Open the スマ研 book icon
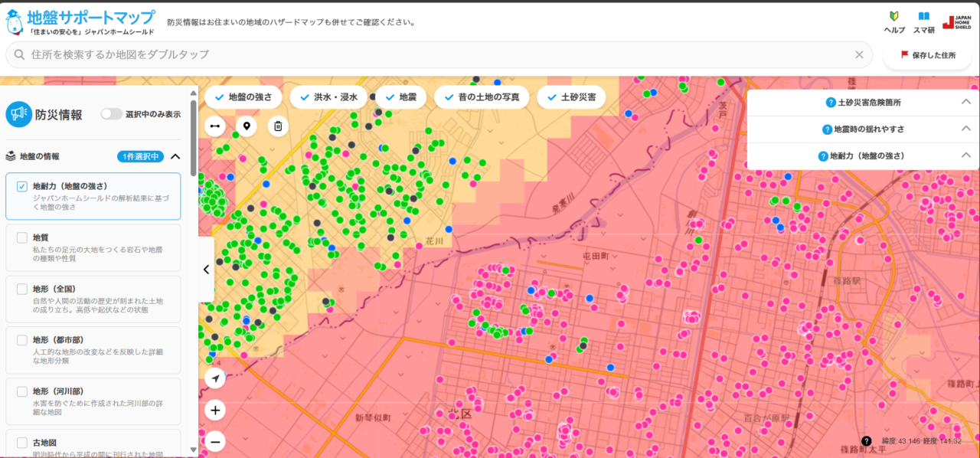The image size is (980, 458). pyautogui.click(x=924, y=21)
